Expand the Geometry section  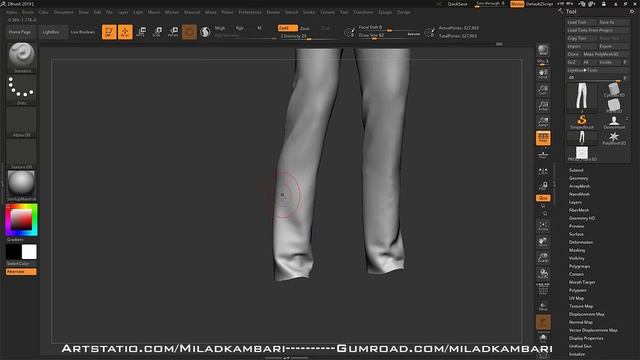(x=578, y=178)
